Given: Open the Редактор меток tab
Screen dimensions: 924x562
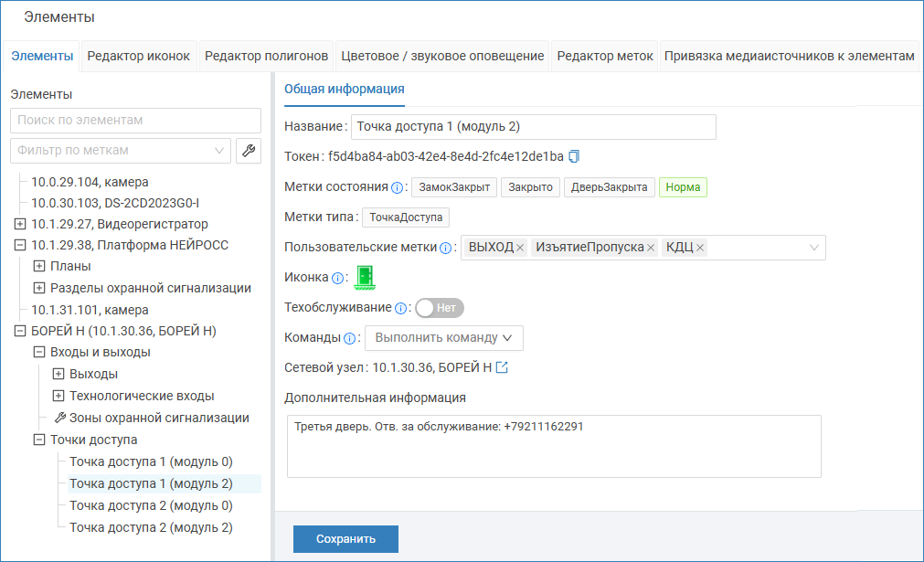Looking at the screenshot, I should (x=605, y=56).
